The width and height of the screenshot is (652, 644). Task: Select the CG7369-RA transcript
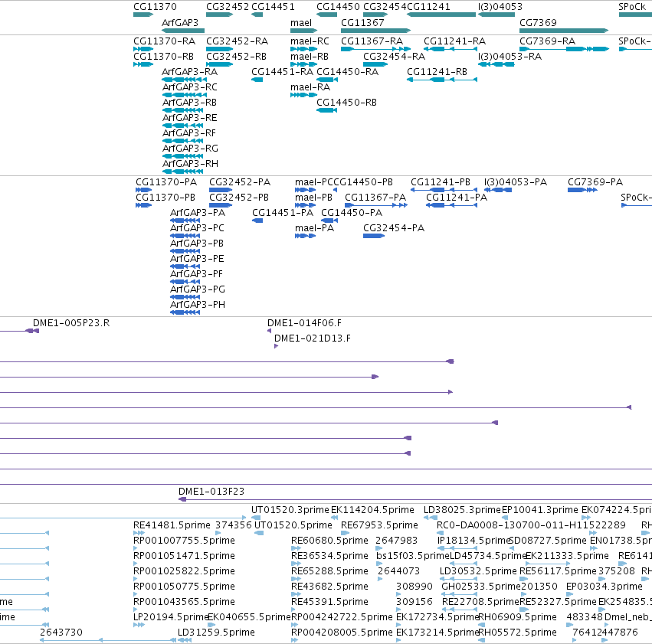pos(564,49)
